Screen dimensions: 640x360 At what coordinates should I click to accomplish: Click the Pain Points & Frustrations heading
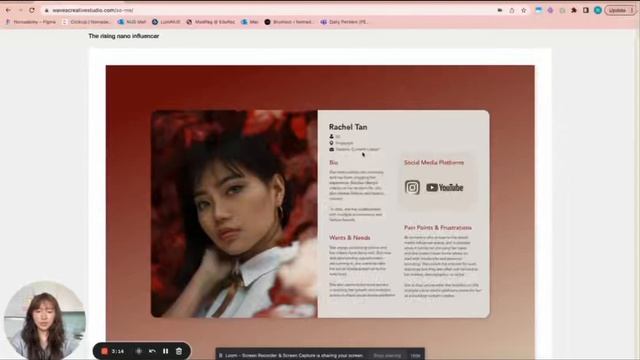(x=438, y=228)
